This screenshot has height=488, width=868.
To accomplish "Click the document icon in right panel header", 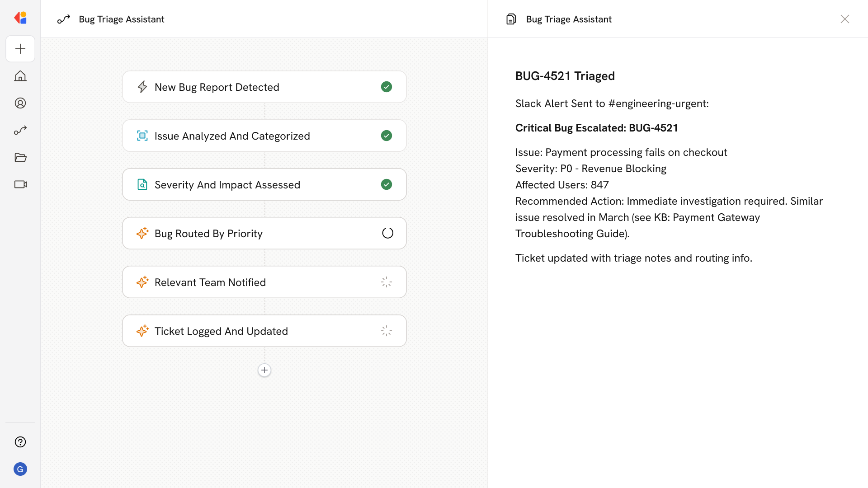I will 511,19.
